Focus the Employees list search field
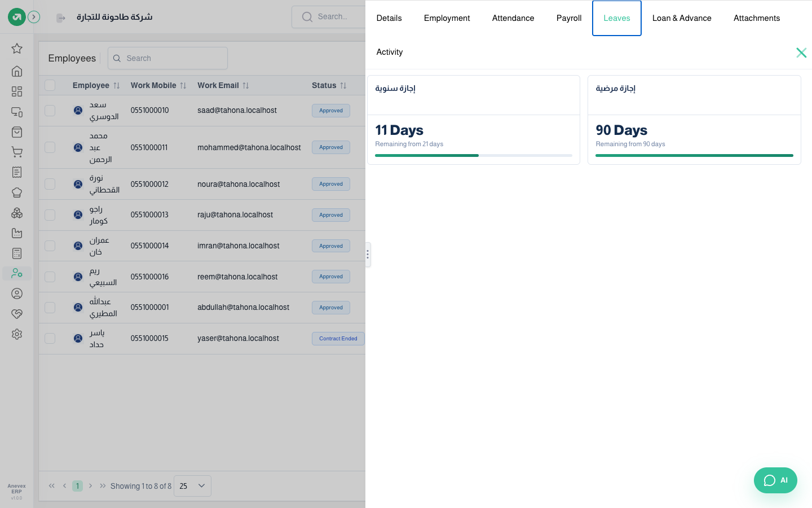Viewport: 812px width, 508px height. (167, 58)
